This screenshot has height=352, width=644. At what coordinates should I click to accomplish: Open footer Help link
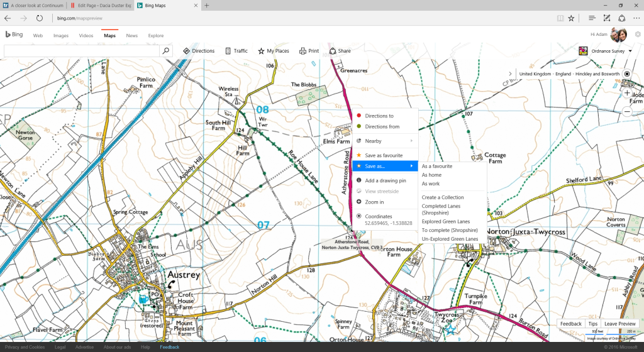(145, 347)
